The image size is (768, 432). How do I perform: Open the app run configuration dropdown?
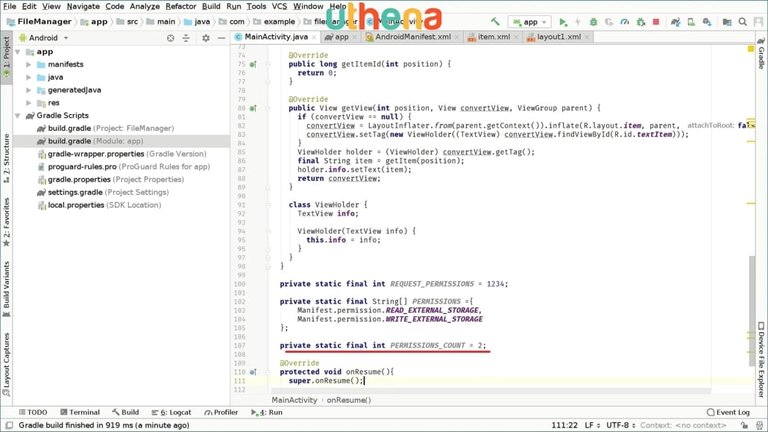pos(529,21)
